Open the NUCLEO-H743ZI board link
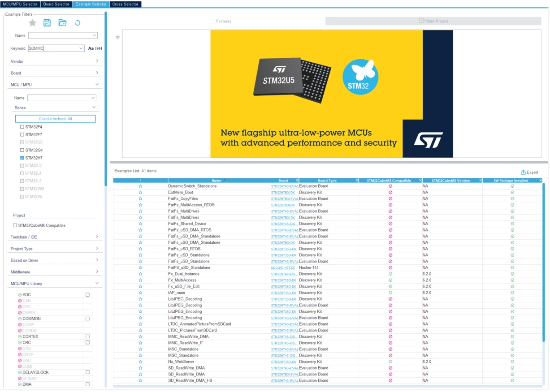The width and height of the screenshot is (550, 392). click(283, 267)
